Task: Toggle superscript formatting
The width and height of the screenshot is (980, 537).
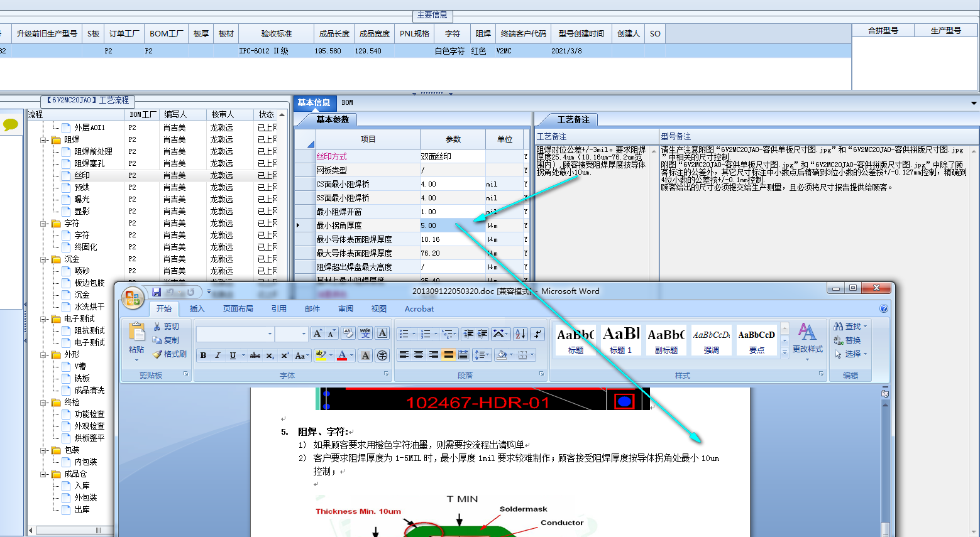Action: click(x=285, y=355)
